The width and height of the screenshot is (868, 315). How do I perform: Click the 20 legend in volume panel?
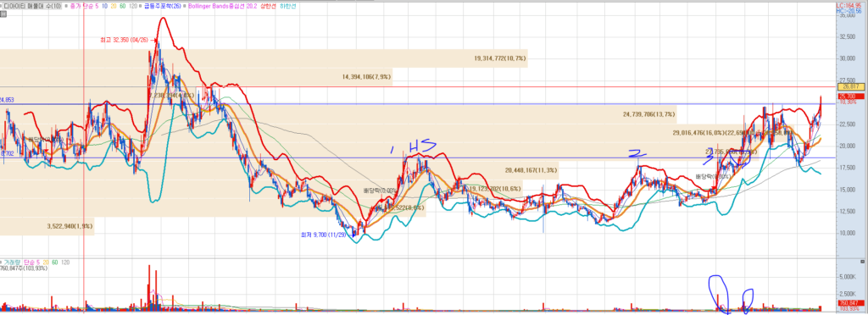click(x=46, y=262)
